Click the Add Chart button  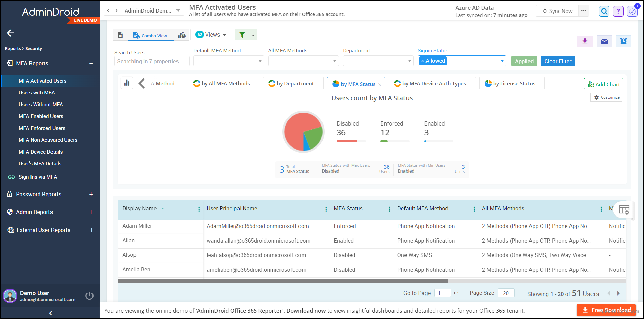(x=604, y=84)
